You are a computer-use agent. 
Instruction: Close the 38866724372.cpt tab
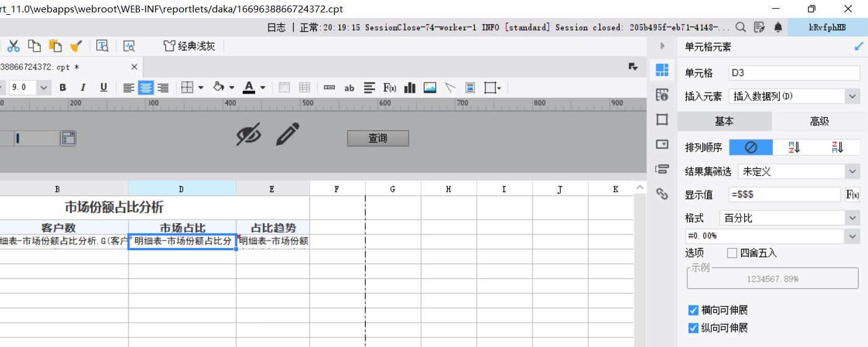coord(134,67)
